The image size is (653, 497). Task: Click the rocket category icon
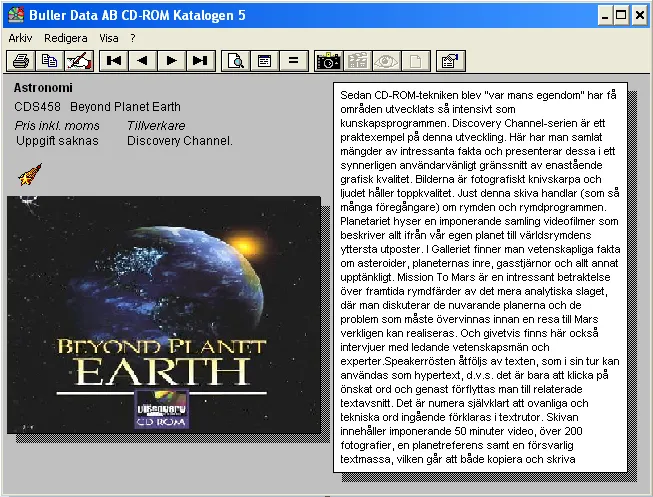[30, 174]
